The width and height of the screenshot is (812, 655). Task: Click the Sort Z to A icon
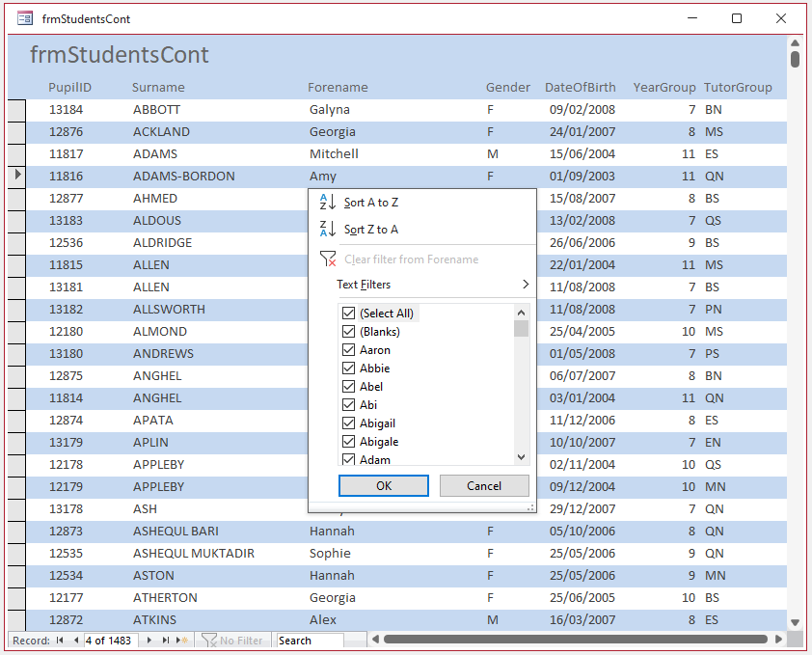(328, 229)
